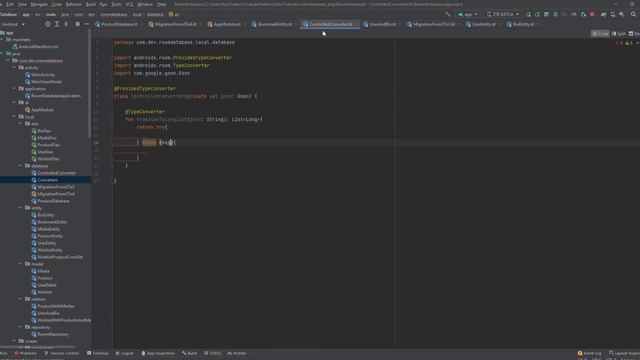Screen dimensions: 640x360
Task: Select the highlighted Converters file in tree
Action: coord(45,180)
